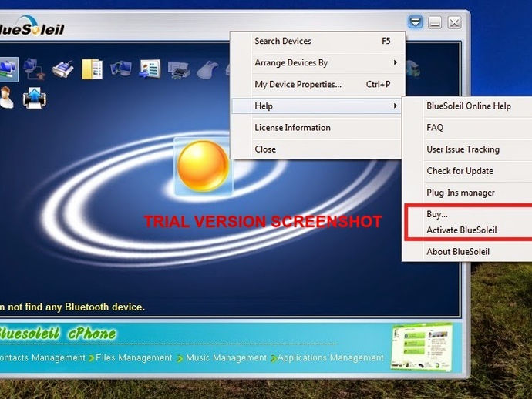Click Music Management in the banner
This screenshot has height=399, width=532.
pos(227,357)
